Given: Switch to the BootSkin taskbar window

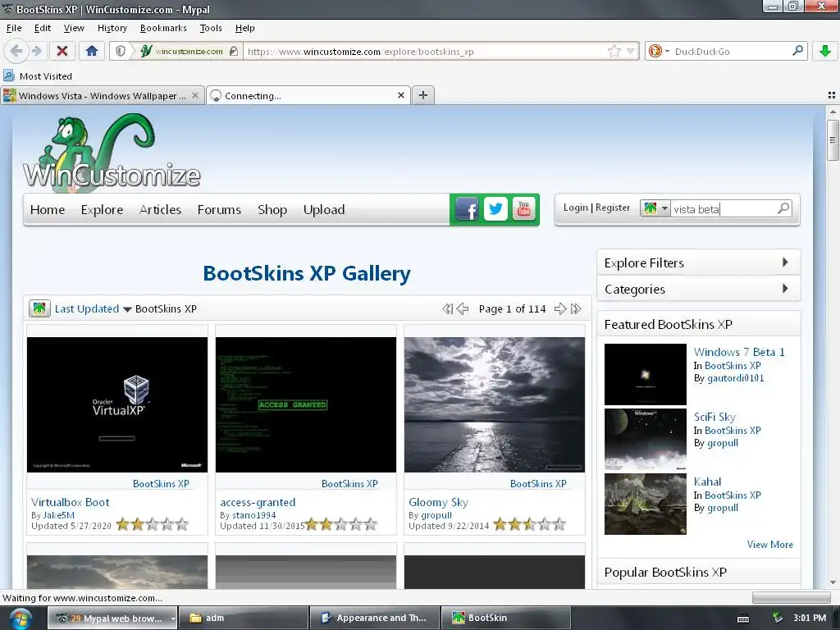Looking at the screenshot, I should pos(504,618).
